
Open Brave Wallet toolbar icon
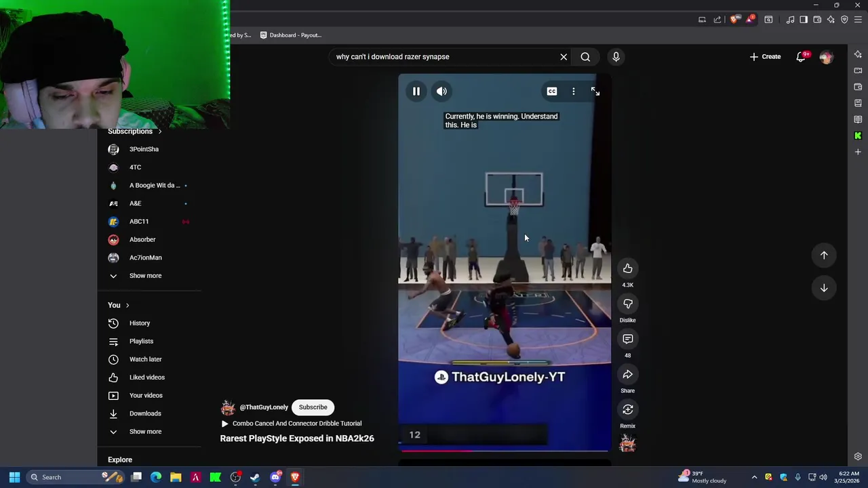click(x=817, y=20)
